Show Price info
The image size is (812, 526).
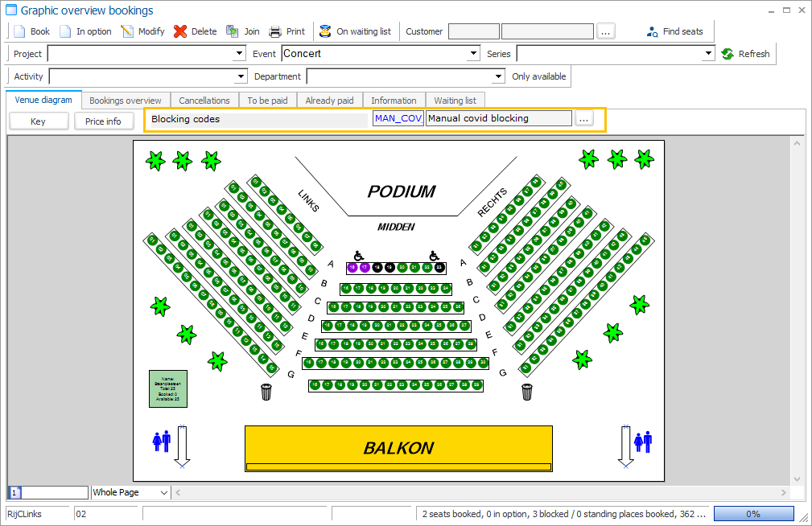pos(104,121)
